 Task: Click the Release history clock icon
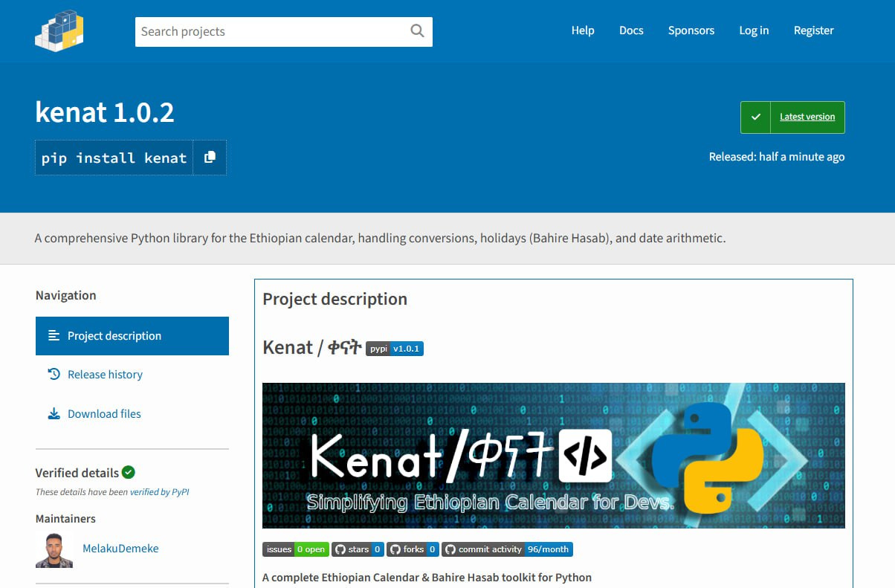(x=54, y=374)
